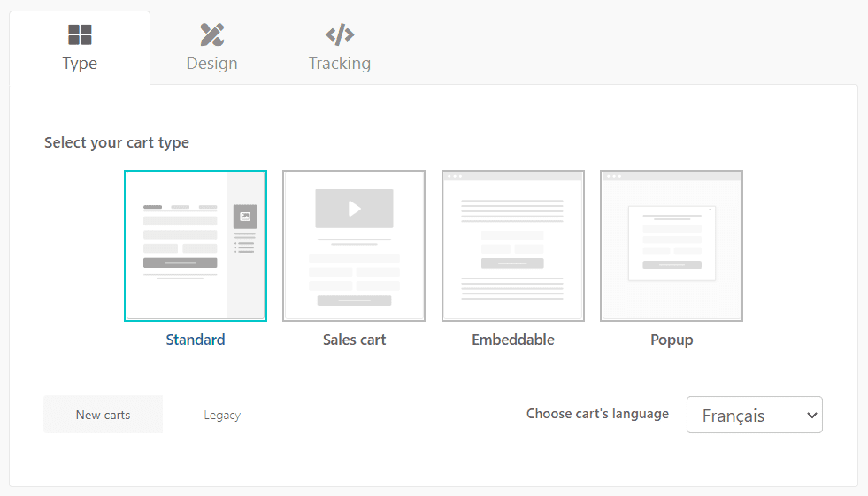The height and width of the screenshot is (496, 868).
Task: Click the Standard label text
Action: click(x=196, y=340)
